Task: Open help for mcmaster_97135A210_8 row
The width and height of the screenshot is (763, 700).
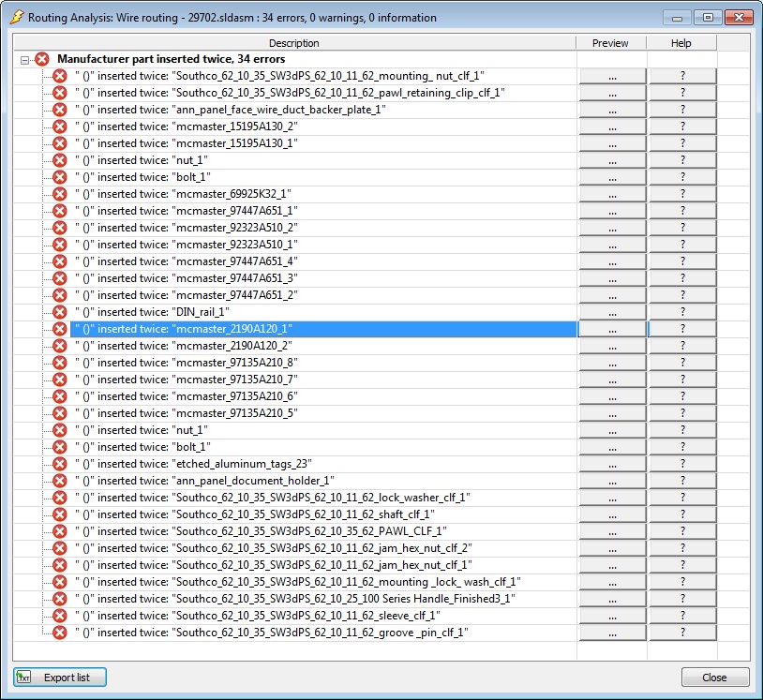Action: pyautogui.click(x=682, y=363)
